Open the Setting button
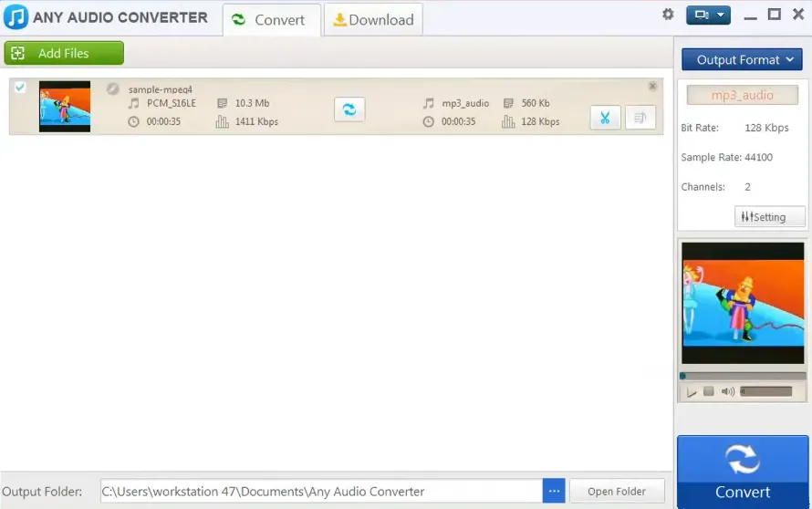 (x=769, y=216)
